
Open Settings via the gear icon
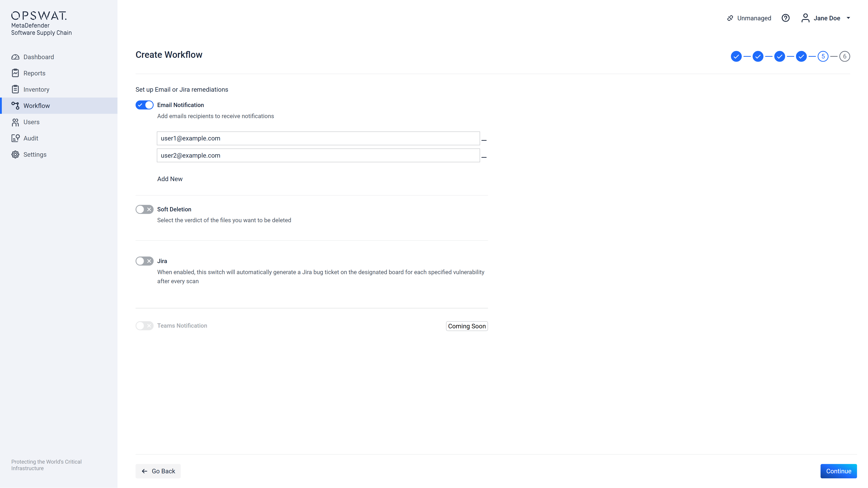click(15, 155)
